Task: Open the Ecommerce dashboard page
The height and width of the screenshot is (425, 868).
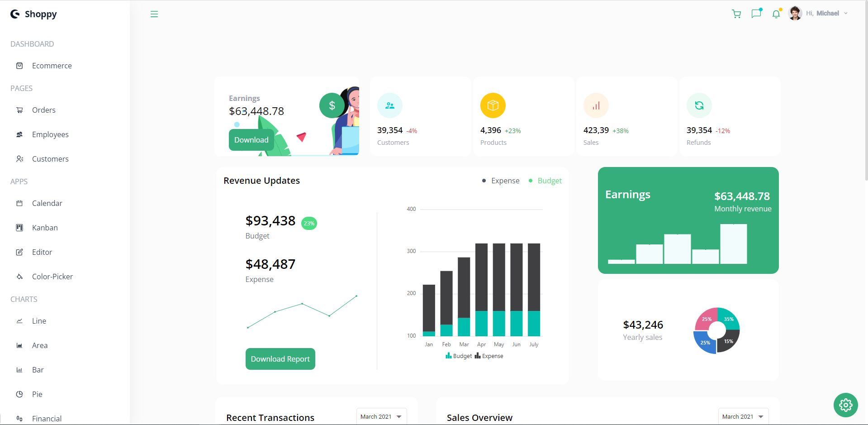Action: 52,66
